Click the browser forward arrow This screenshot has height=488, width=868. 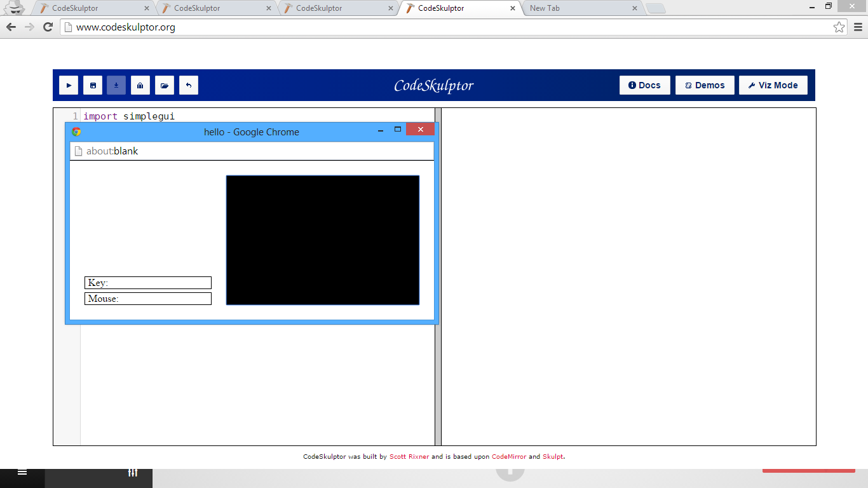(x=29, y=27)
